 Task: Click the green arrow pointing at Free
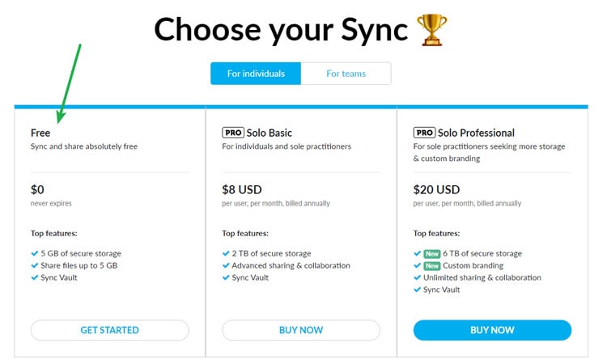coord(69,84)
